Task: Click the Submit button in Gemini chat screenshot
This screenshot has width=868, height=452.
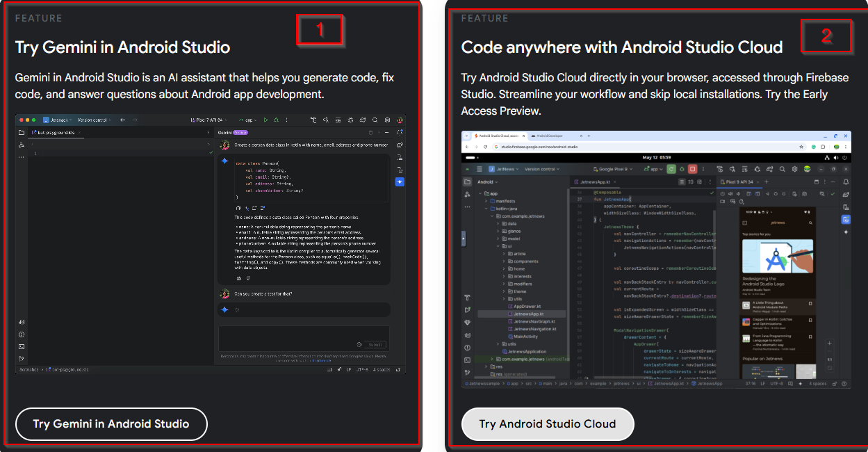Action: click(x=375, y=344)
